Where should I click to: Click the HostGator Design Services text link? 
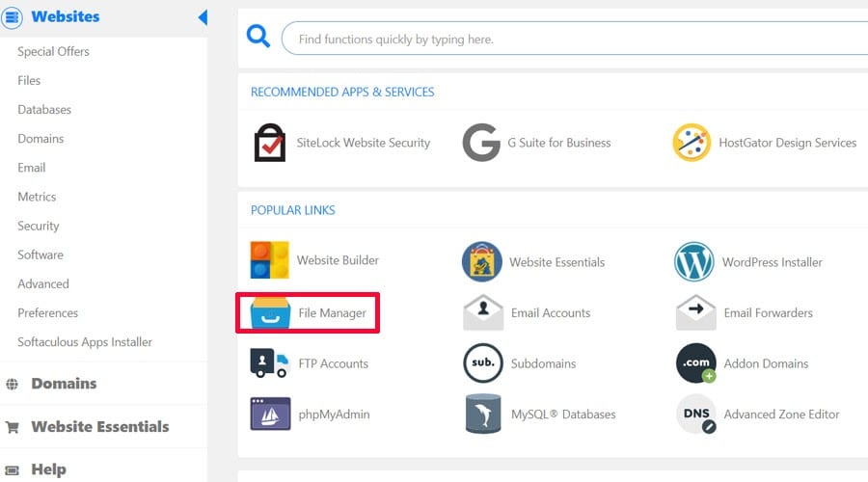pos(788,143)
